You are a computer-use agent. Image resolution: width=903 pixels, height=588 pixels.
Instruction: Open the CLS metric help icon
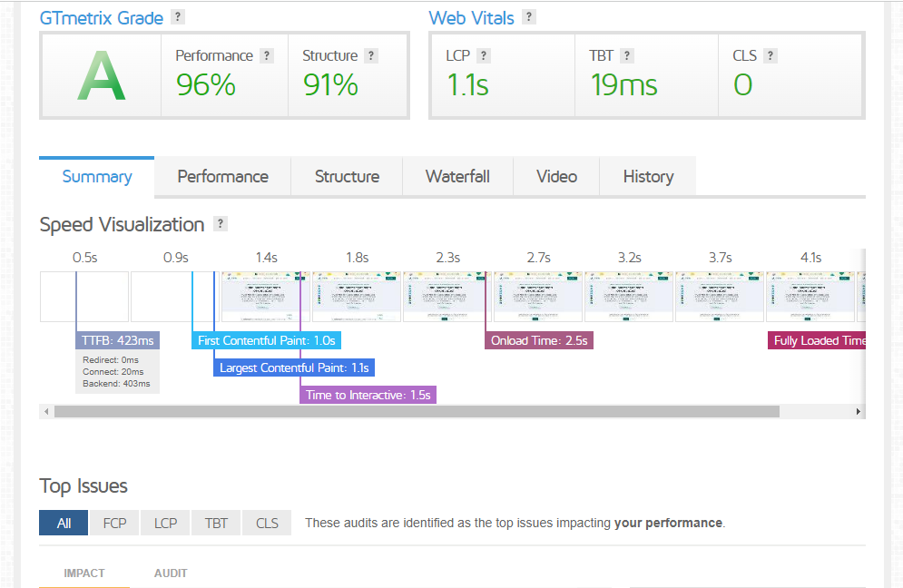pos(770,54)
